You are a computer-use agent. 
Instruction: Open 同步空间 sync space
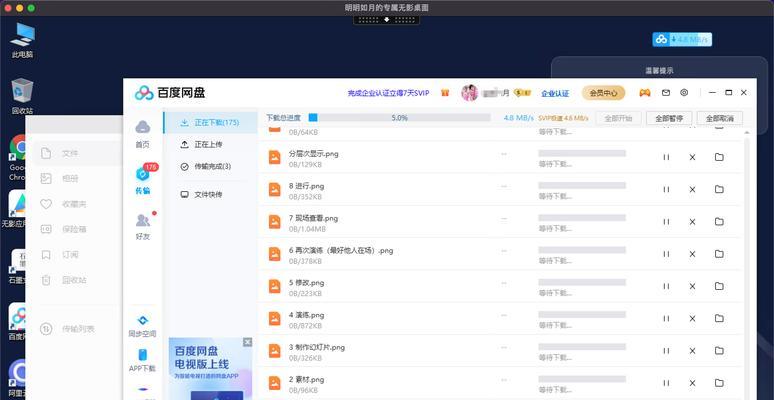[142, 326]
